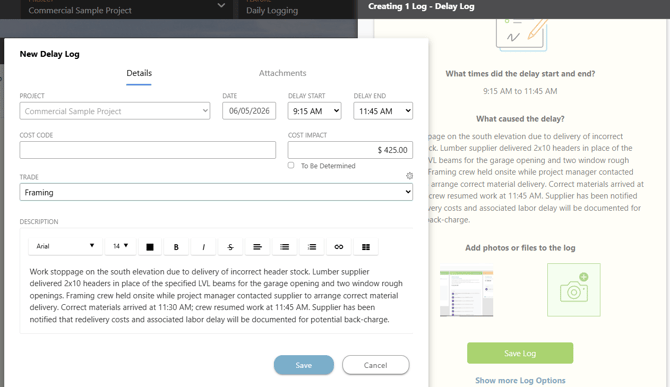Expand the Commercial Sample Project selector in header
670x387 pixels.
click(127, 9)
